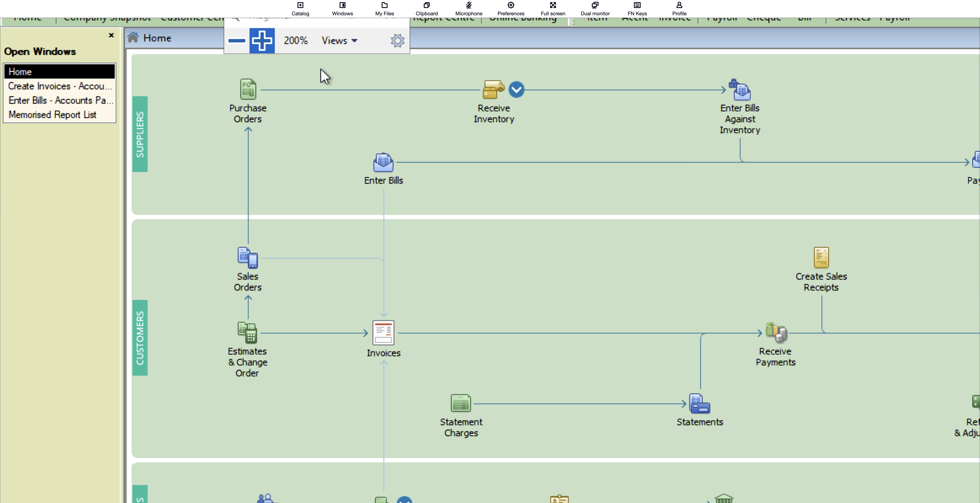The width and height of the screenshot is (980, 503).
Task: Open FN Keys toolbar item
Action: point(637,8)
